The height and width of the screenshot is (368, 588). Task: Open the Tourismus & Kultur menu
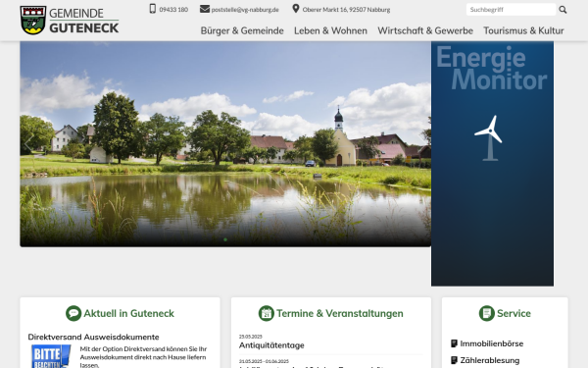point(523,30)
